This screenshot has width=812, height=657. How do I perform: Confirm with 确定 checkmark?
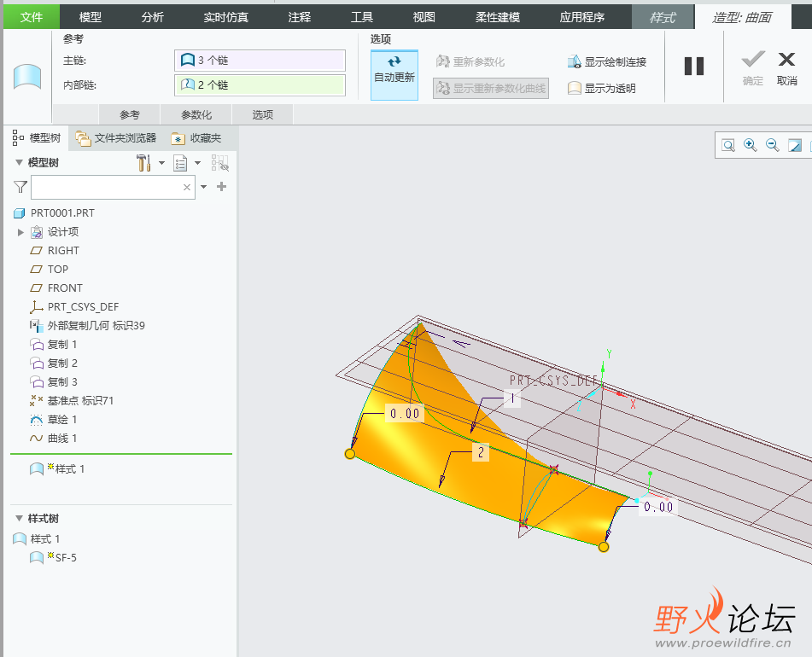pyautogui.click(x=753, y=67)
